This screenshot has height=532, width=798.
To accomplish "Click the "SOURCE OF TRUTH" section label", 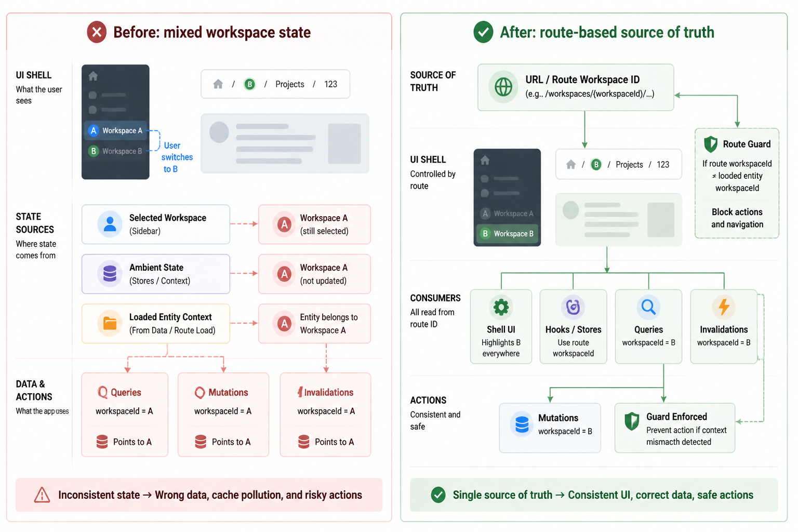I will coord(433,81).
